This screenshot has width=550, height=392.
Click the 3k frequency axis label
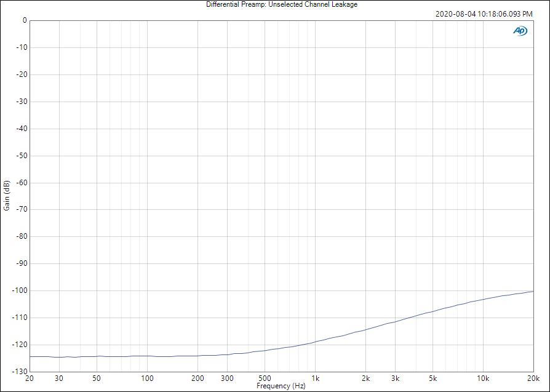tap(396, 378)
